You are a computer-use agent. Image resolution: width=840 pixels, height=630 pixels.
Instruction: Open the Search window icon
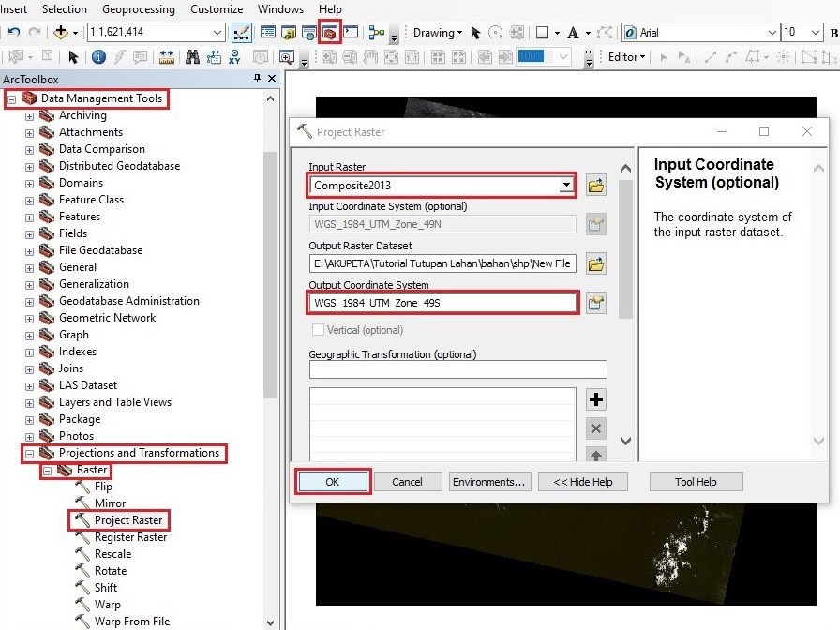309,33
